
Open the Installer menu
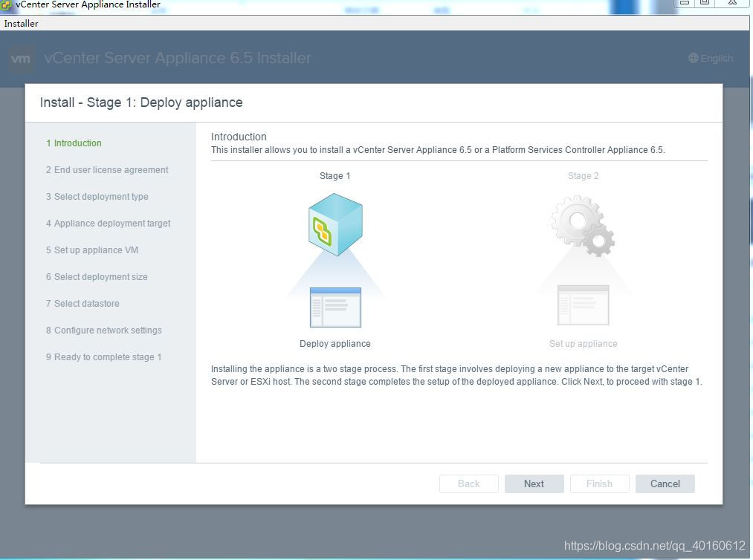pyautogui.click(x=21, y=24)
